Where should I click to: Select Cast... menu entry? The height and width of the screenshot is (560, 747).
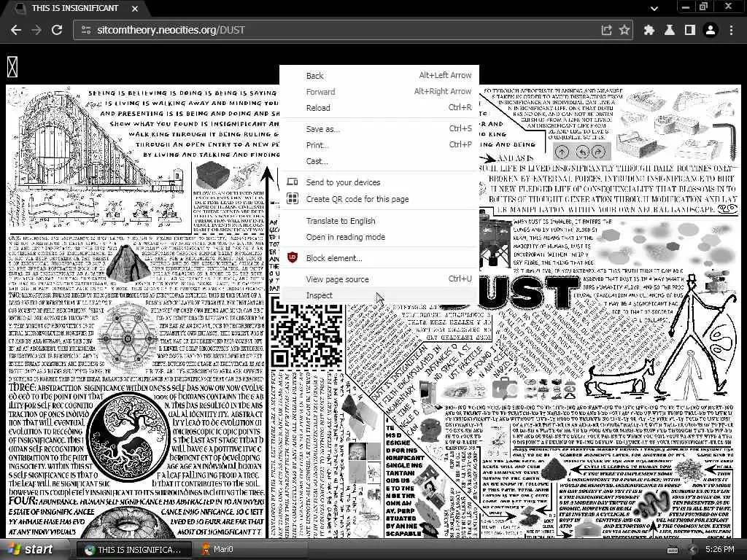tap(379, 161)
